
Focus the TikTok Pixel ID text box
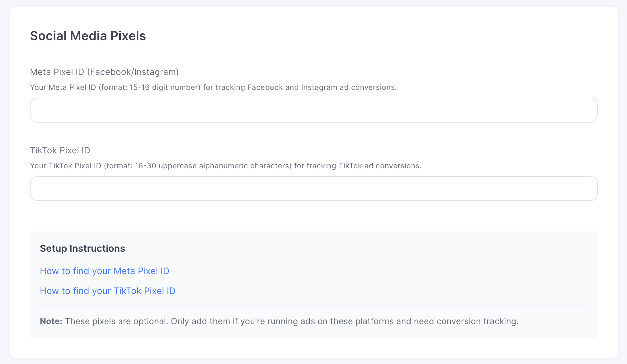click(313, 189)
